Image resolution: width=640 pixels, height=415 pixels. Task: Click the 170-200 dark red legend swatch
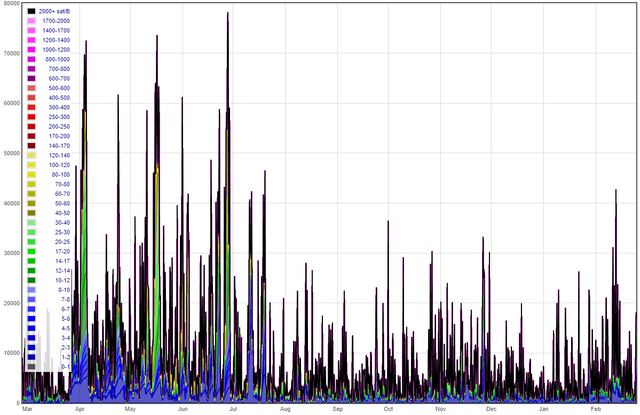point(31,136)
